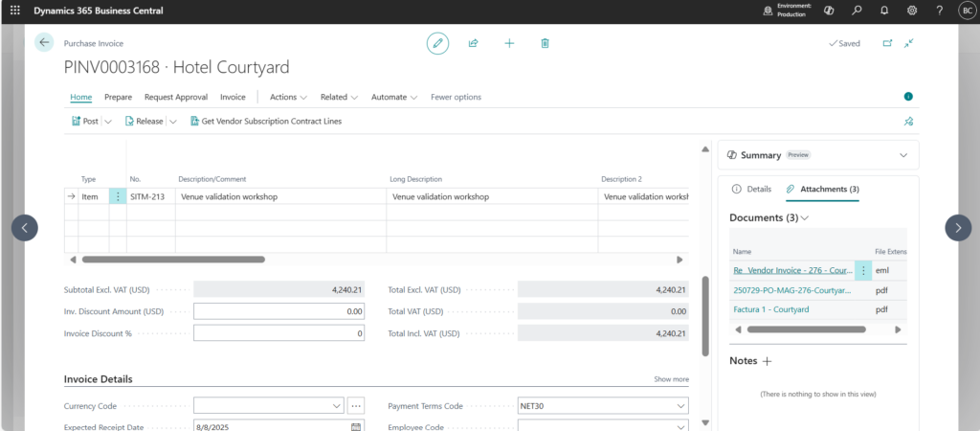Viewport: 980px width, 431px height.
Task: Open help question mark icon
Action: pos(940,11)
